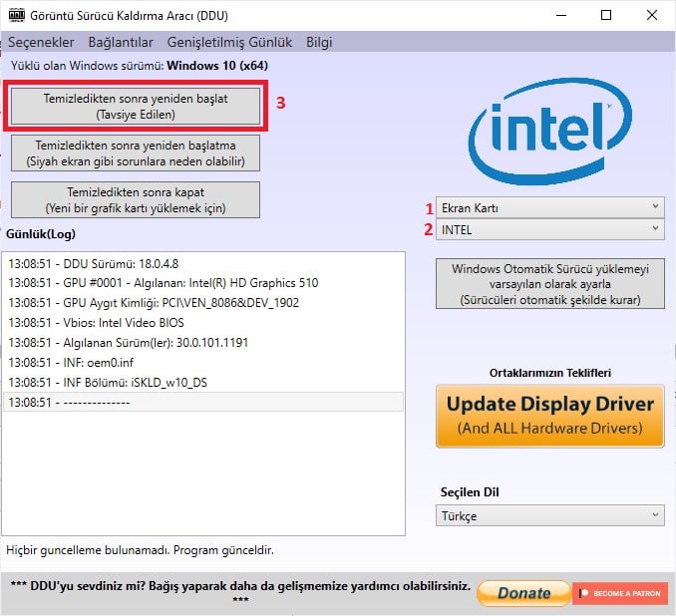
Task: Click the Seçilen Dil label
Action: (x=470, y=492)
